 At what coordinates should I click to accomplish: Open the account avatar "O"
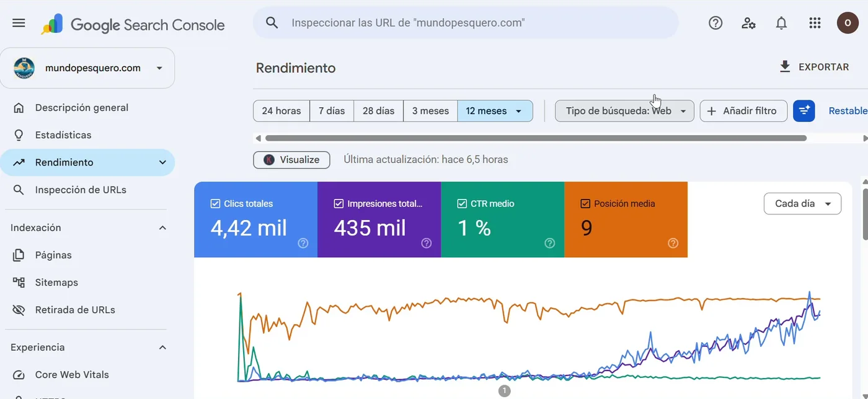[848, 23]
